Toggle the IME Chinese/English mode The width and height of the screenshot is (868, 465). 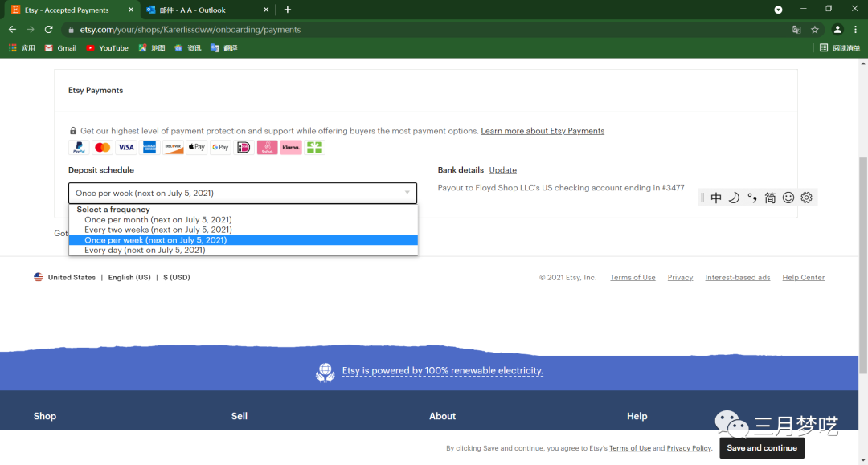click(716, 198)
